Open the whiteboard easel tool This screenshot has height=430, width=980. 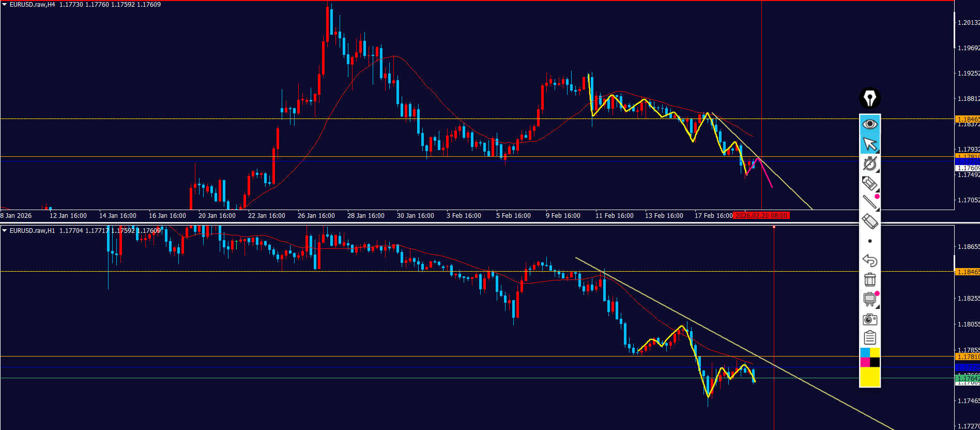tap(869, 299)
